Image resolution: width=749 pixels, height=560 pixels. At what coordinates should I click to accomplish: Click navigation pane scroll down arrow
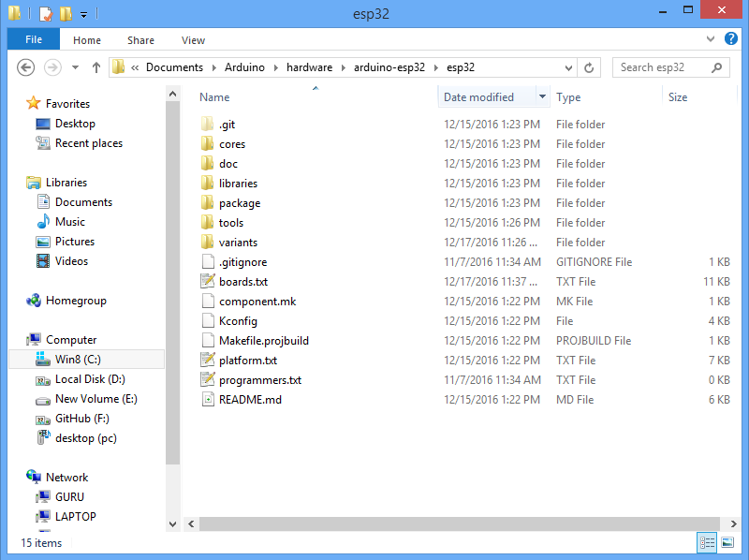coord(172,523)
